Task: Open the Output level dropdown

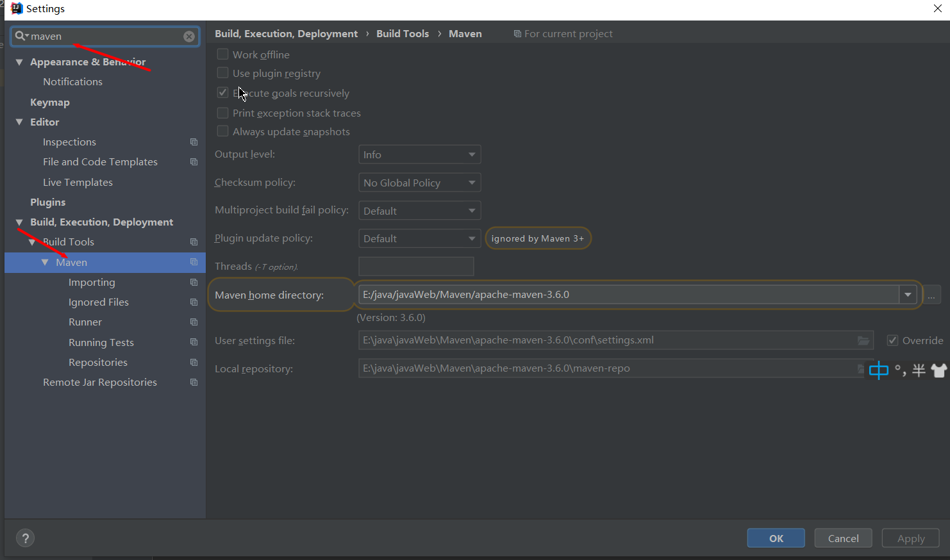Action: pos(419,154)
